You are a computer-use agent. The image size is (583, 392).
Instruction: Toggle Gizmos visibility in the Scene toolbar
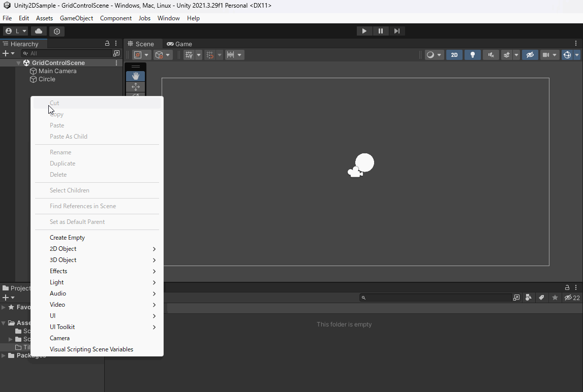[567, 55]
